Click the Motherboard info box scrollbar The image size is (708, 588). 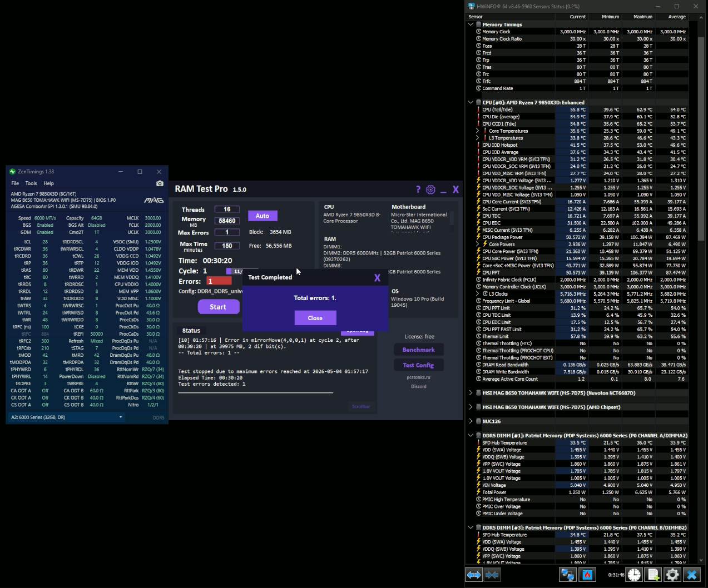(x=452, y=217)
